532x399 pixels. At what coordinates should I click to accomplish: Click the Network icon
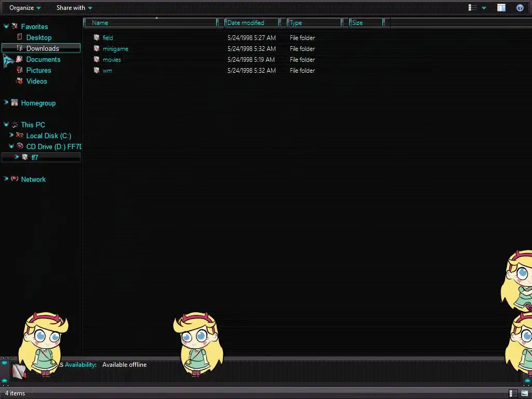15,179
